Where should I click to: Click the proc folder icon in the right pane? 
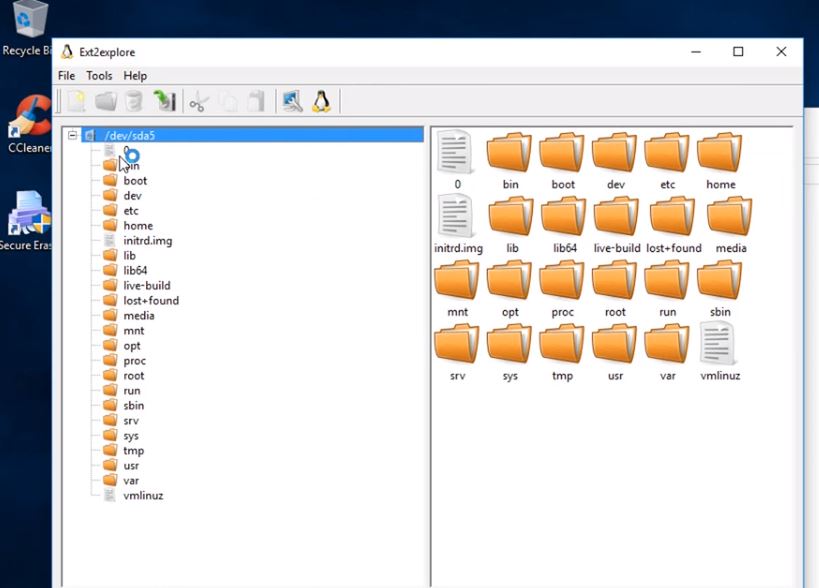click(561, 280)
